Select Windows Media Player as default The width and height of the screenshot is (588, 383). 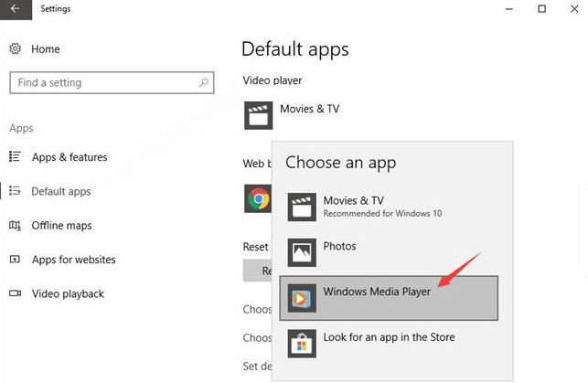tap(389, 298)
